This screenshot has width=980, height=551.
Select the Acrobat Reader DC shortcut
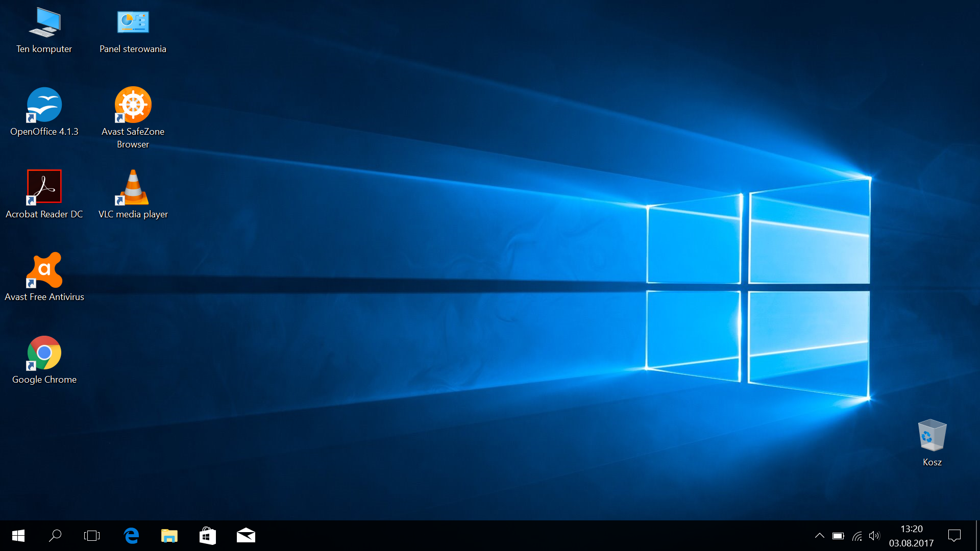[x=44, y=187]
